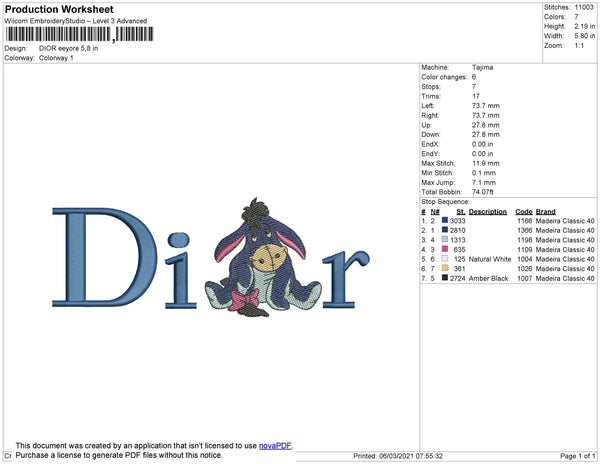Click the Stops value 7
The image size is (600, 464).
pos(474,86)
